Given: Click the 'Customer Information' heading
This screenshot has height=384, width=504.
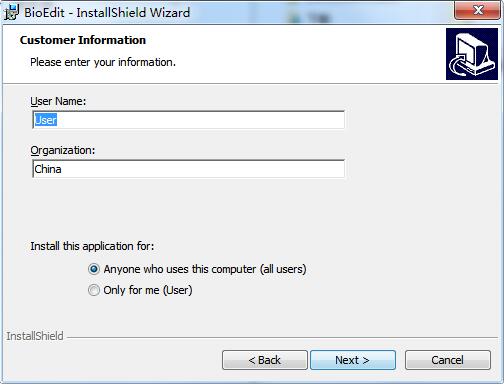Looking at the screenshot, I should 83,40.
